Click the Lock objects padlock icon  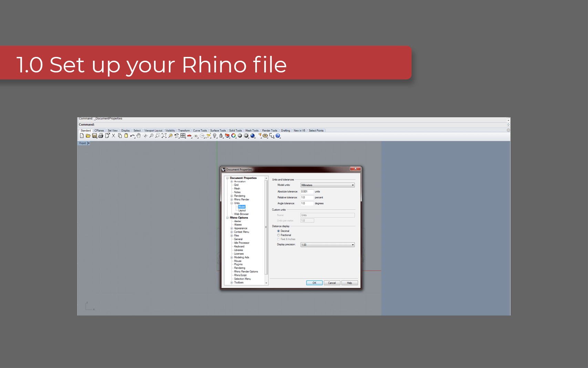point(221,136)
